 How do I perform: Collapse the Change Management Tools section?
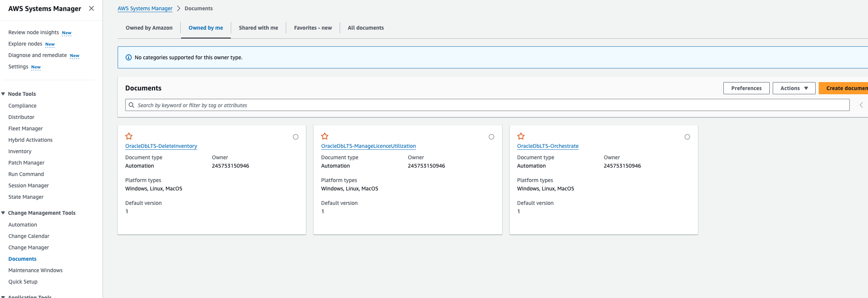pos(3,213)
